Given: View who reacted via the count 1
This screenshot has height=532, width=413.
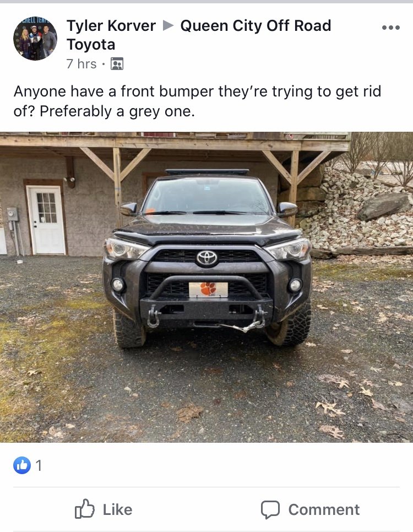Looking at the screenshot, I should [x=39, y=465].
